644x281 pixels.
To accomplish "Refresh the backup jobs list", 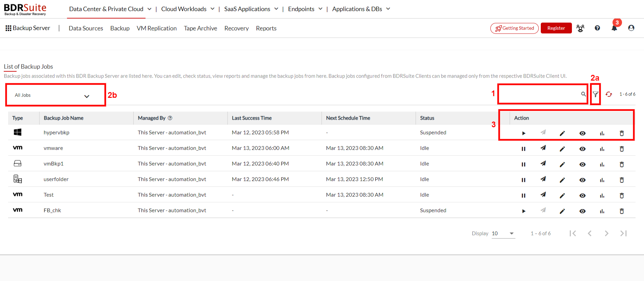I will point(609,94).
